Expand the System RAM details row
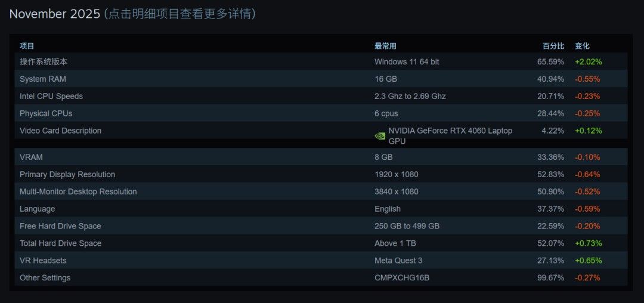 [x=43, y=79]
